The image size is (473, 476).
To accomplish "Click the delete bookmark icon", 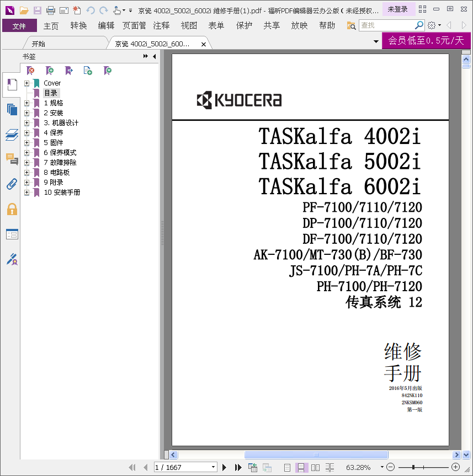I will pyautogui.click(x=30, y=71).
